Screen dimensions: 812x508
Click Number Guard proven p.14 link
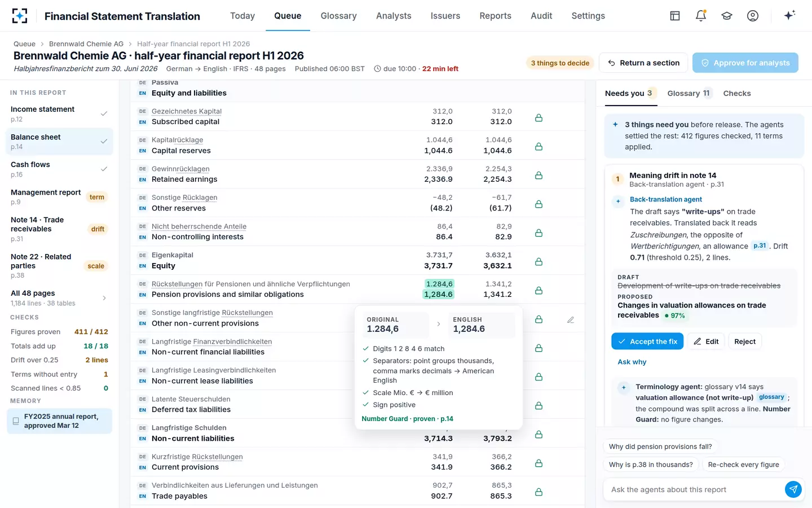click(407, 418)
